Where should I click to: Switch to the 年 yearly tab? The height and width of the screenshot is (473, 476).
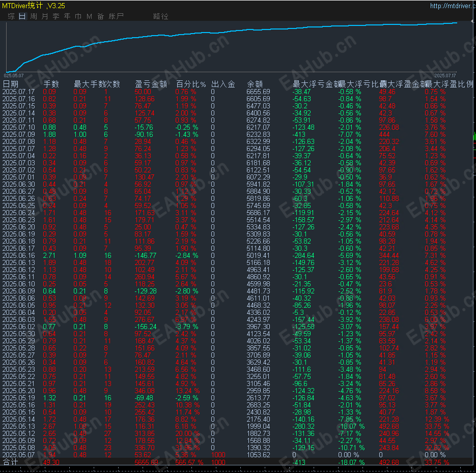pyautogui.click(x=67, y=16)
